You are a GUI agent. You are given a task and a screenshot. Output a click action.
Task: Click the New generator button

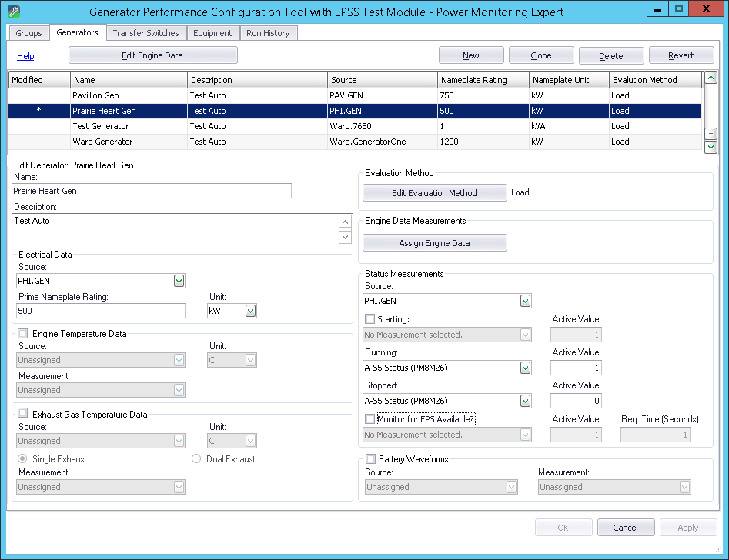pyautogui.click(x=471, y=55)
